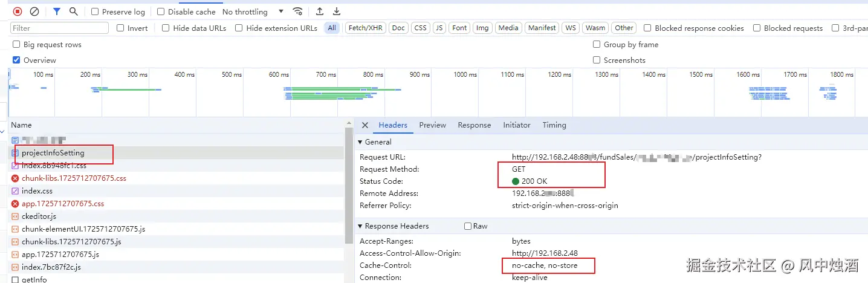Screen dimensions: 868x283
Task: Enable Blocked response cookies checkbox
Action: tap(647, 28)
